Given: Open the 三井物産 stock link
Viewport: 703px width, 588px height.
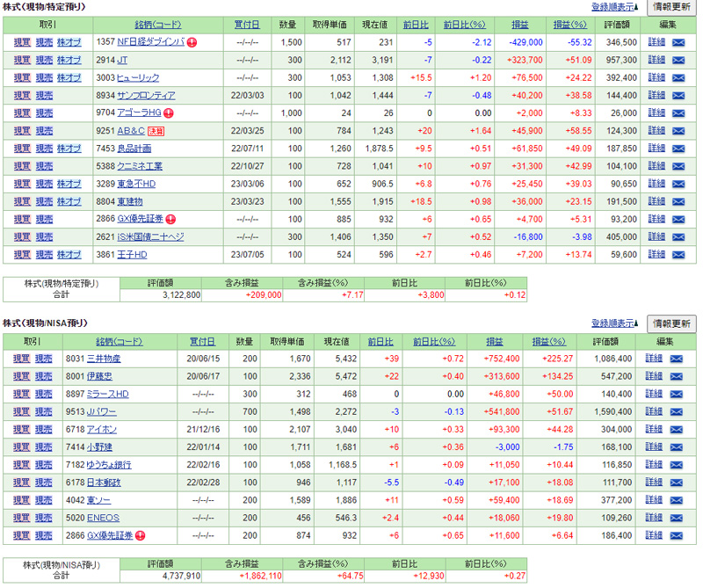Looking at the screenshot, I should coord(104,359).
